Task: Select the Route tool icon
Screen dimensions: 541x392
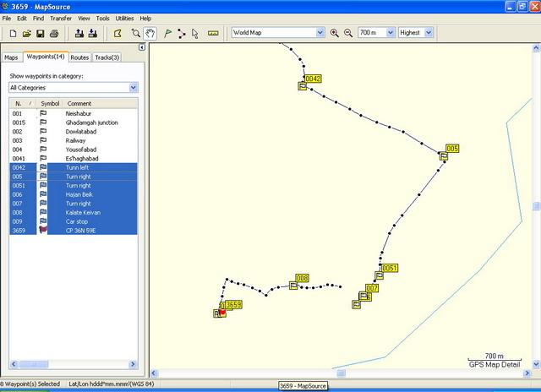Action: point(182,34)
